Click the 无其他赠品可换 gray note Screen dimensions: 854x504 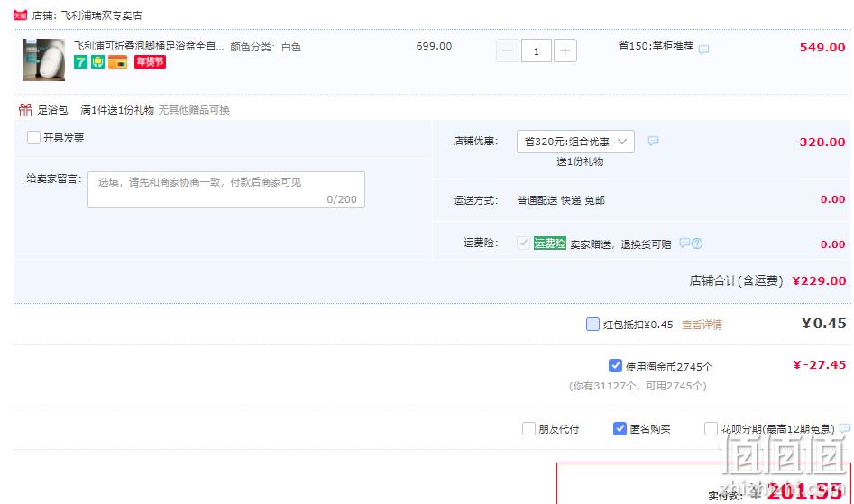pyautogui.click(x=194, y=110)
